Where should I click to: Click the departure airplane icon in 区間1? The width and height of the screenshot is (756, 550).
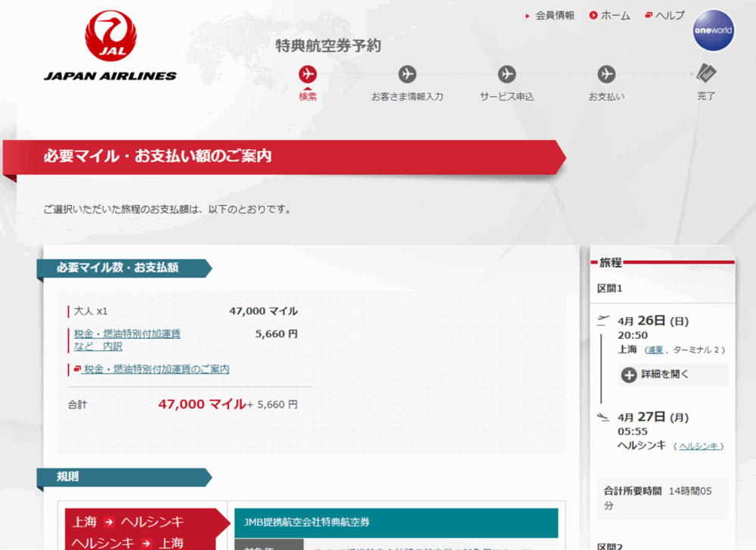click(x=603, y=320)
